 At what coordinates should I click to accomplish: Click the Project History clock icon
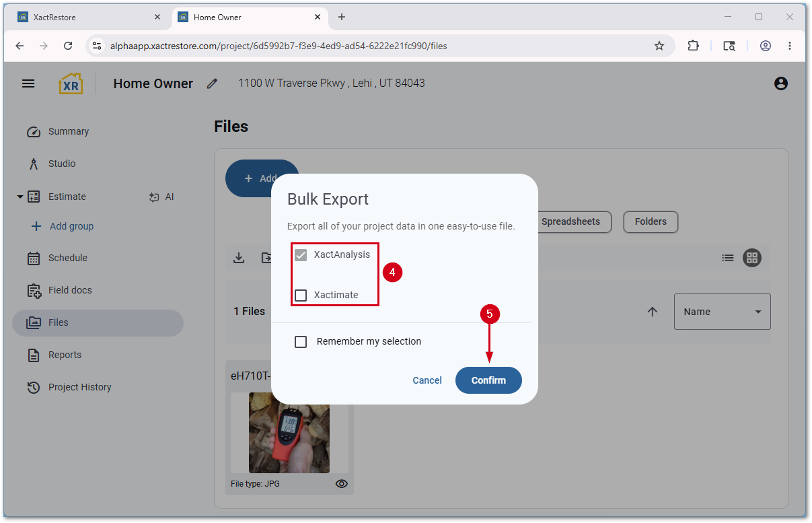pyautogui.click(x=34, y=388)
